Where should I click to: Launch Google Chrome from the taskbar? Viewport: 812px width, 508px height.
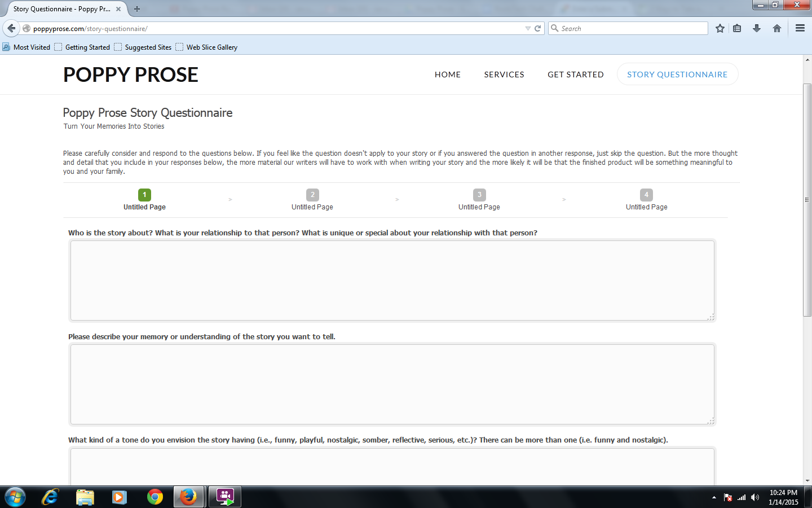tap(155, 497)
